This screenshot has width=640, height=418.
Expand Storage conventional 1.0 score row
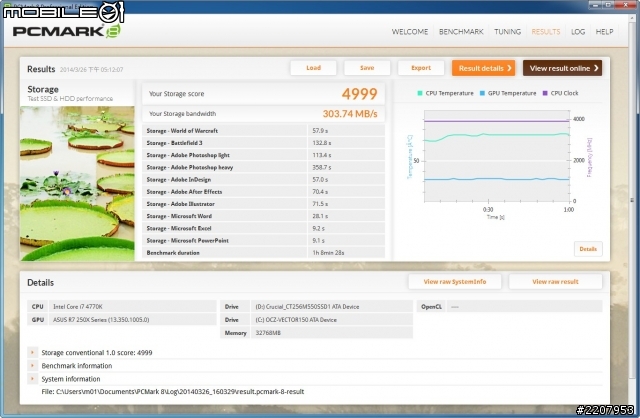tap(32, 352)
